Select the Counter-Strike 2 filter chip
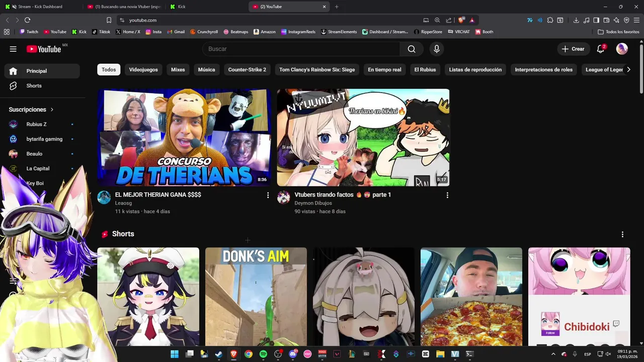Screen dimensions: 644x362 247,70
